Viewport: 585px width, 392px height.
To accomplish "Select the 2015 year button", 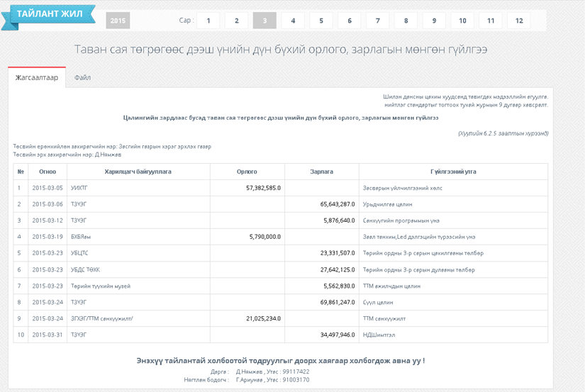I will (118, 21).
